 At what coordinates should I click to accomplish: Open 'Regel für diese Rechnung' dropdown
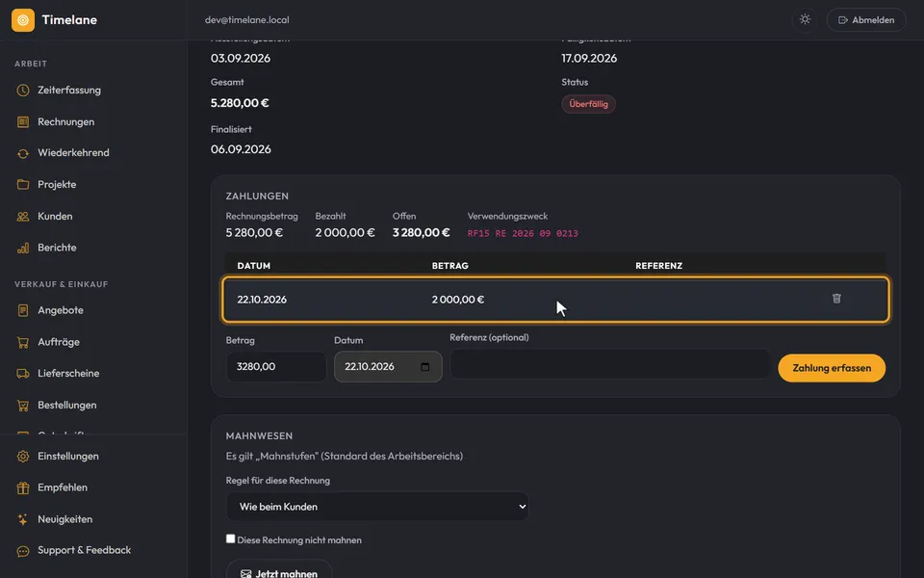pos(377,507)
